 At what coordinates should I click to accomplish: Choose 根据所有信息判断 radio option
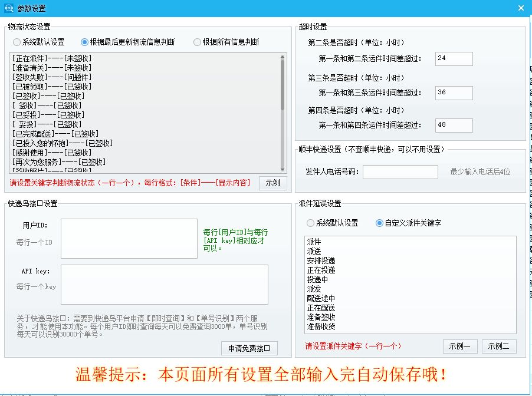(226, 42)
